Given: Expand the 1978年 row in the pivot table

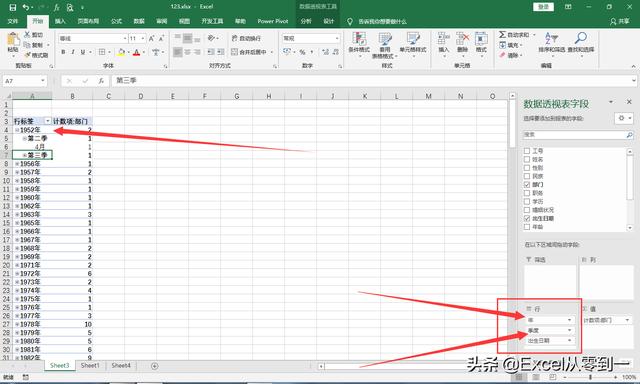Looking at the screenshot, I should (x=17, y=324).
